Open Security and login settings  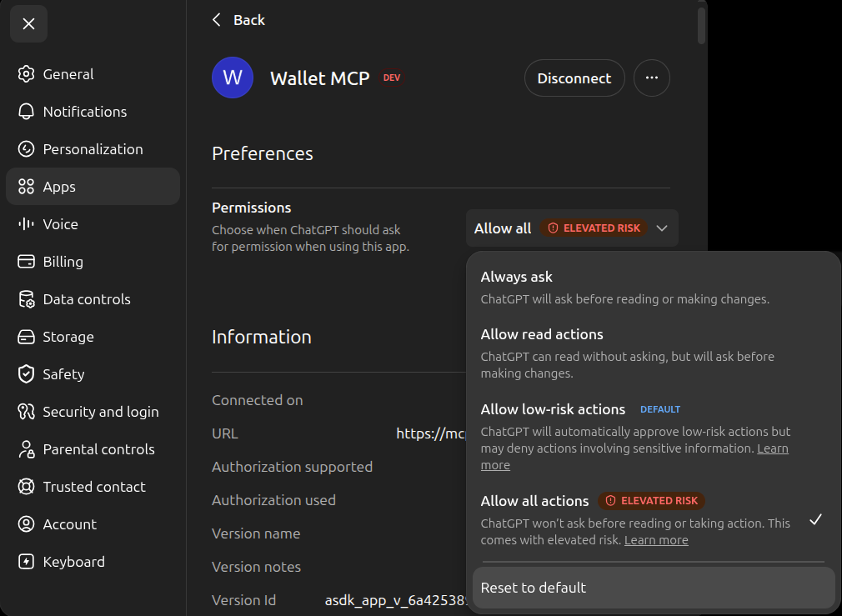[x=93, y=412]
